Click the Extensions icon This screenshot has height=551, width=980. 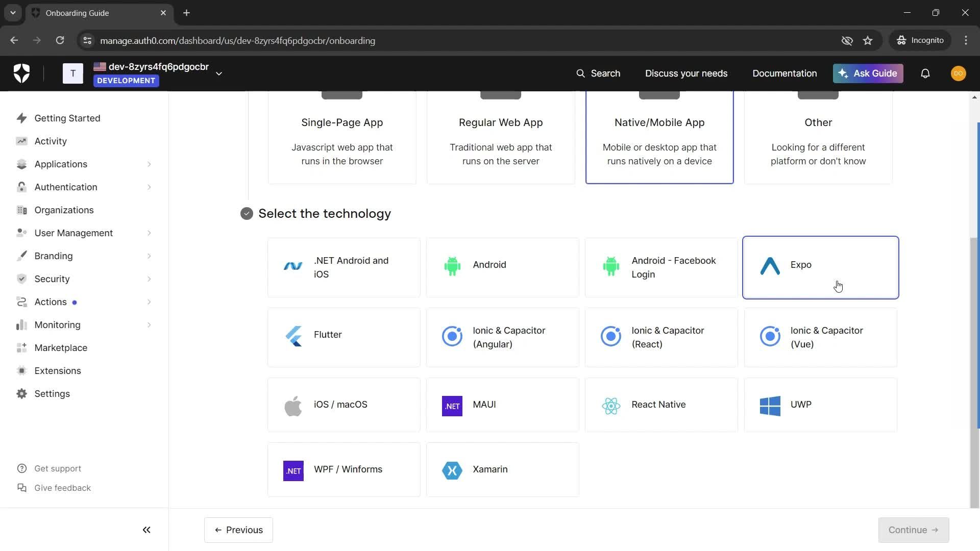pyautogui.click(x=21, y=371)
